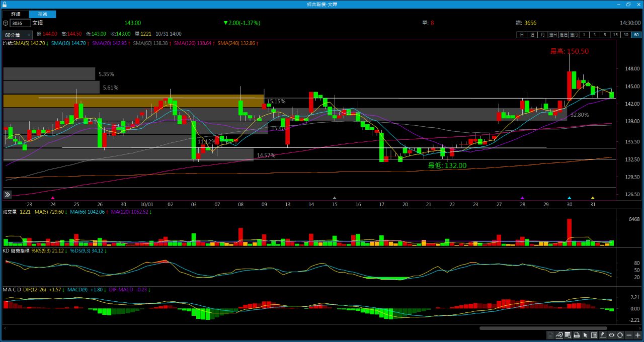This screenshot has width=644, height=342.
Task: Switch chart to 日 daily period
Action: 522,35
